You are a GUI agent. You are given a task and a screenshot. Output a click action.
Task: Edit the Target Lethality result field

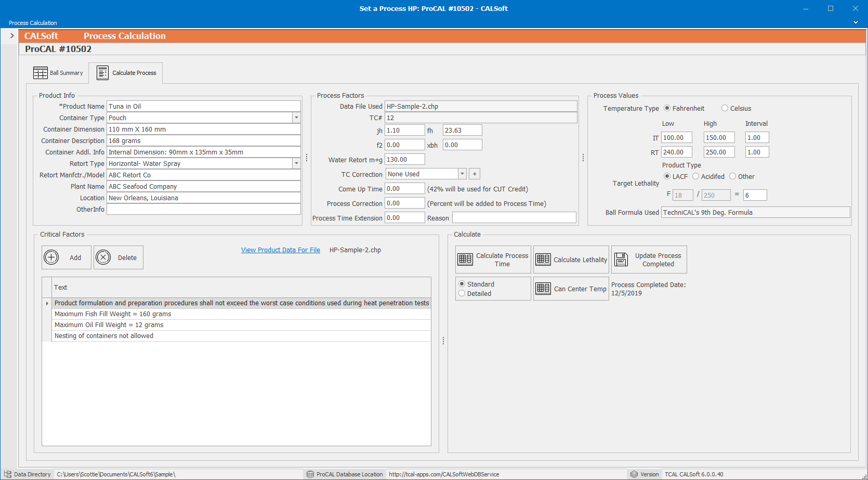tap(755, 196)
